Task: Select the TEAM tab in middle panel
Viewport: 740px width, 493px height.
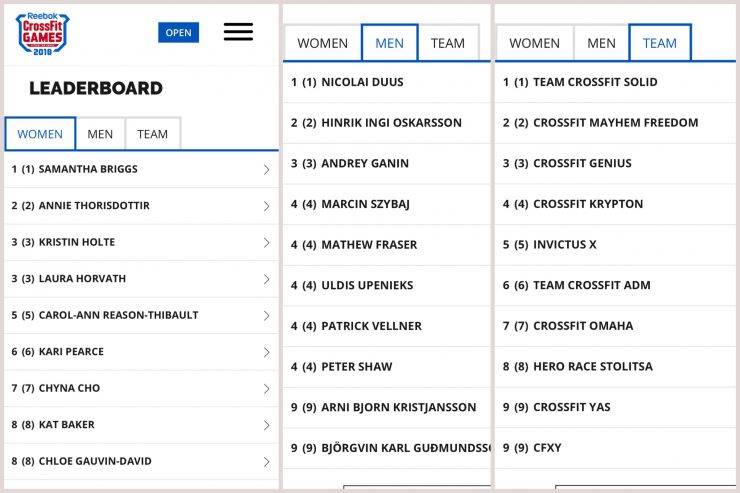Action: pyautogui.click(x=448, y=43)
